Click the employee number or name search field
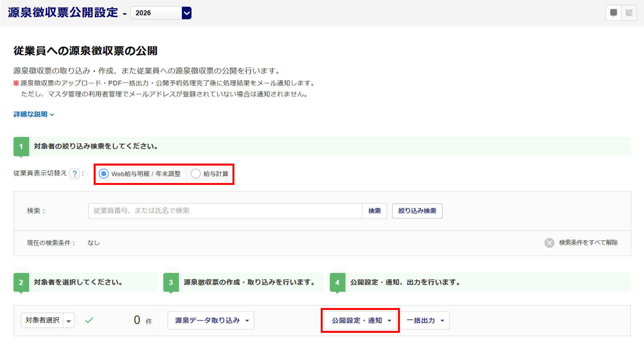 [225, 211]
